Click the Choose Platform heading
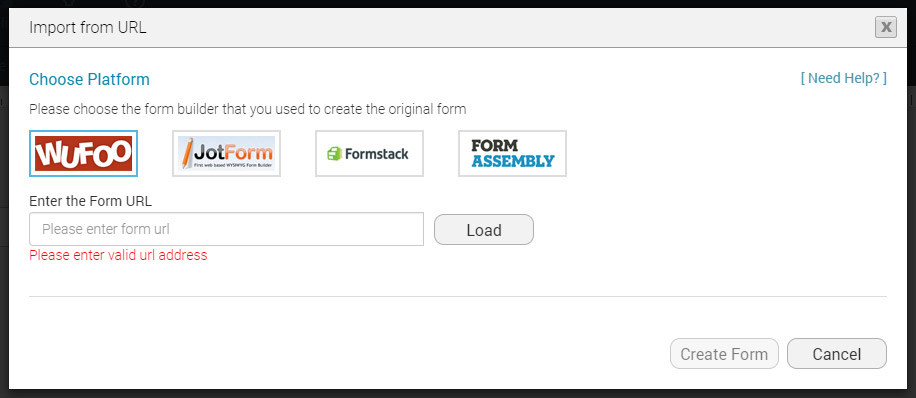 pyautogui.click(x=89, y=79)
